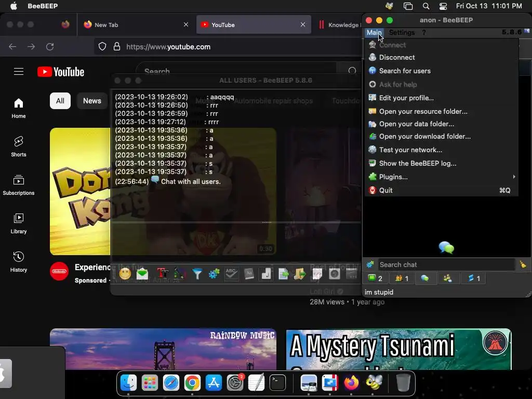
Task: Choose Edit your profile... menu entry
Action: tap(441, 98)
